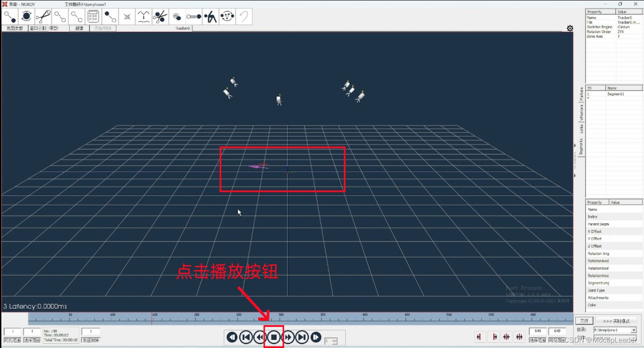The image size is (644, 348).
Task: Switch to the Segments side tab
Action: click(x=581, y=146)
